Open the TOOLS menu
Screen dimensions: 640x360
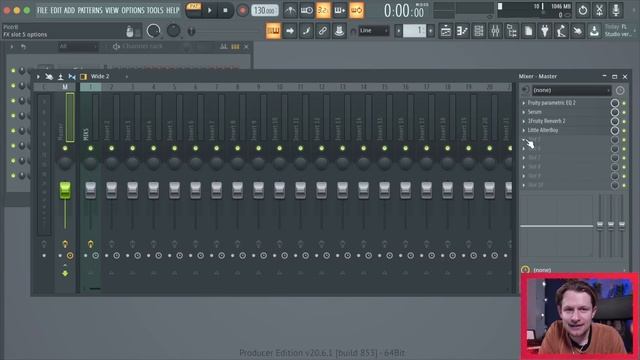tap(155, 10)
